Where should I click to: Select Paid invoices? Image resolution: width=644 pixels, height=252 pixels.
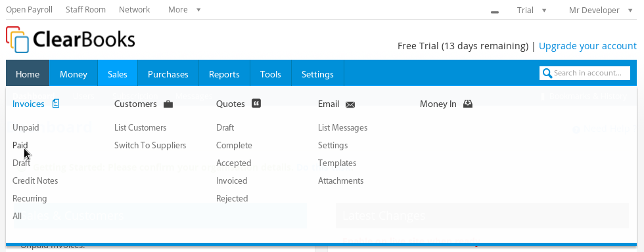point(20,145)
